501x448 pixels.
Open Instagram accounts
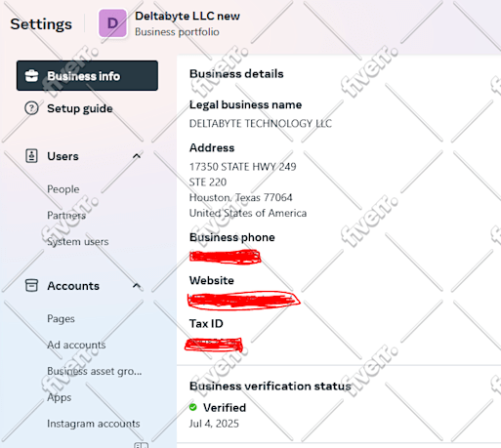tap(94, 424)
